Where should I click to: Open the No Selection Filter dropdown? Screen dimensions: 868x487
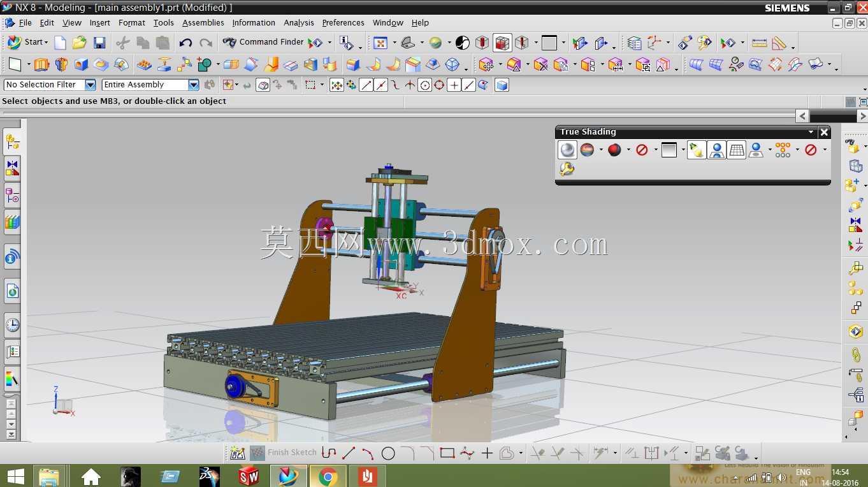[90, 85]
